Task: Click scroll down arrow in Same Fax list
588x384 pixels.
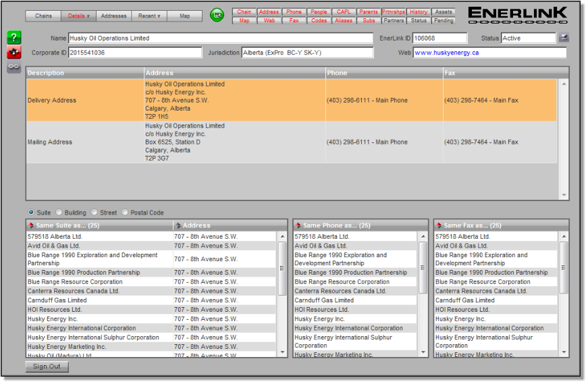Action: pyautogui.click(x=564, y=352)
